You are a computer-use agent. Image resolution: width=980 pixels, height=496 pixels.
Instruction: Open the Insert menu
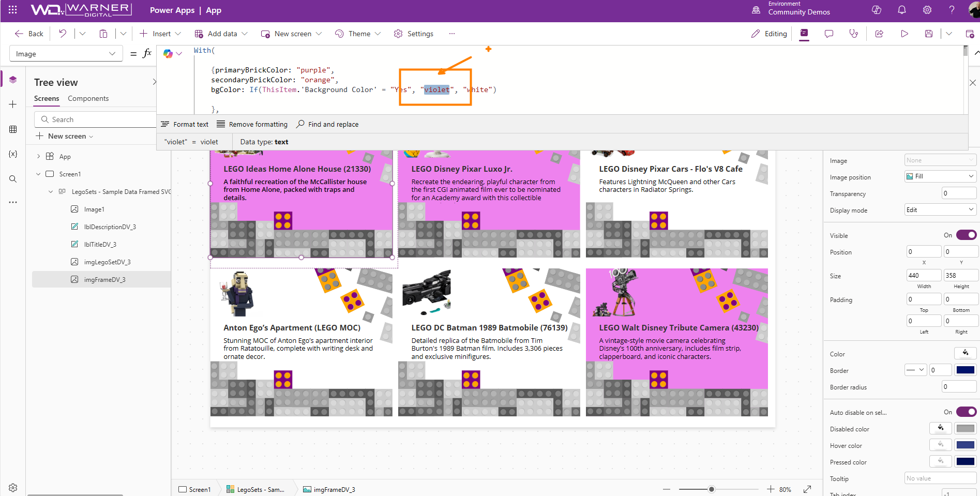click(160, 34)
